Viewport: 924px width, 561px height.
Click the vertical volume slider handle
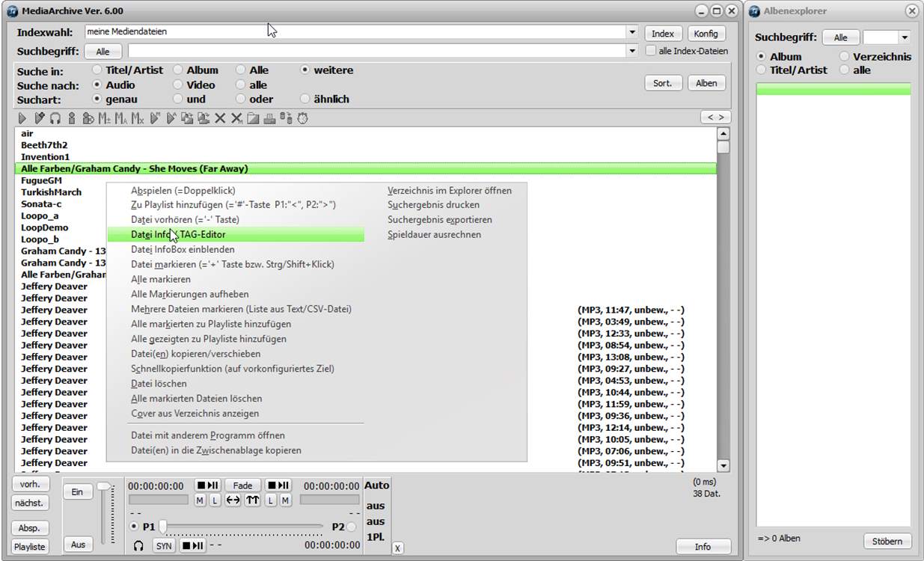103,486
